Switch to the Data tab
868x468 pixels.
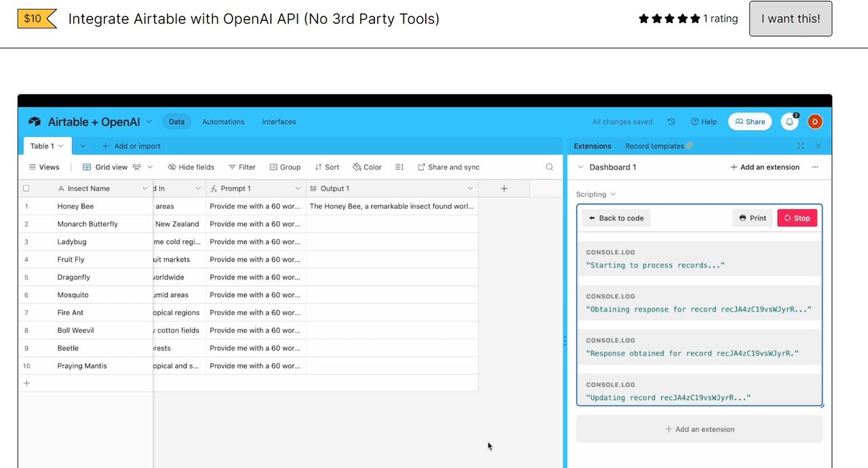coord(176,122)
